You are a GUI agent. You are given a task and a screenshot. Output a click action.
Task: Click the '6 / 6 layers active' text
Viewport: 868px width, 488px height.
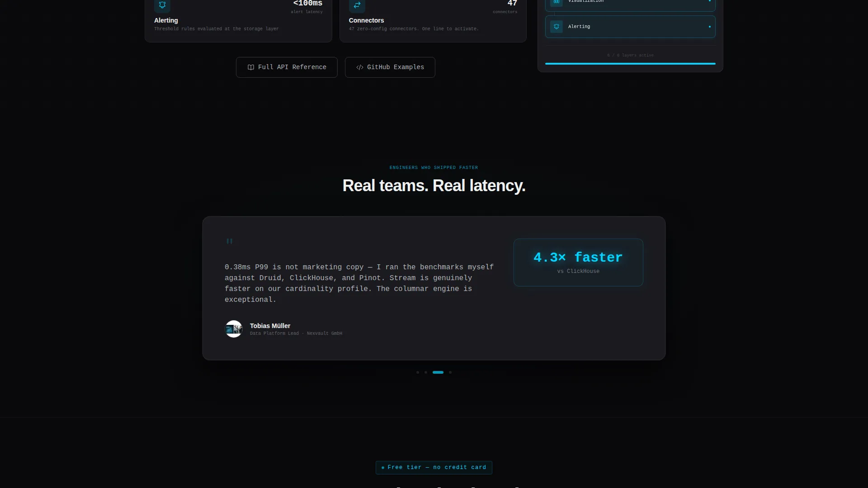[x=630, y=55]
